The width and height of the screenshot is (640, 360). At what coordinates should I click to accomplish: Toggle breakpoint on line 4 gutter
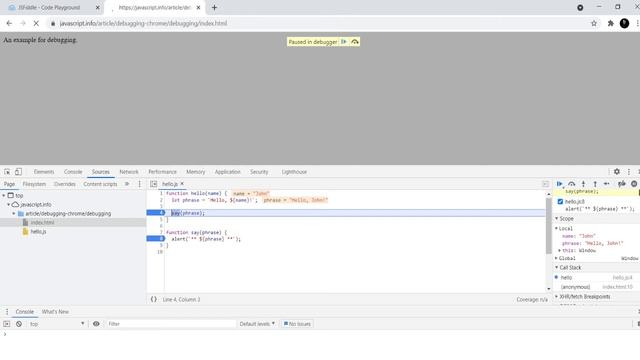(x=156, y=213)
